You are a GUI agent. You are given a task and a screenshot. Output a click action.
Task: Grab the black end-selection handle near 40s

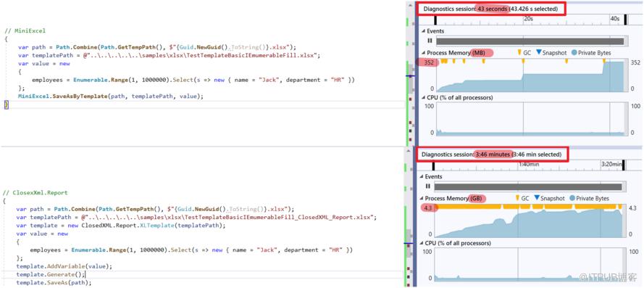click(625, 20)
